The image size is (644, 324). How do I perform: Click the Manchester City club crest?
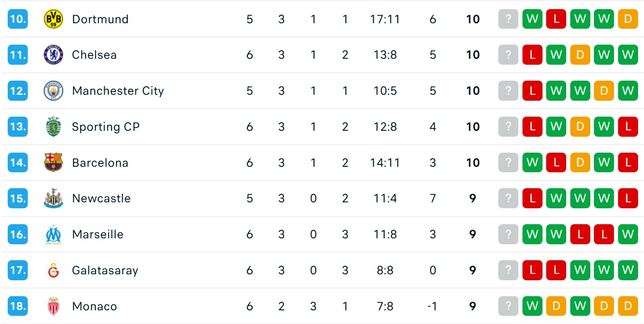click(53, 91)
